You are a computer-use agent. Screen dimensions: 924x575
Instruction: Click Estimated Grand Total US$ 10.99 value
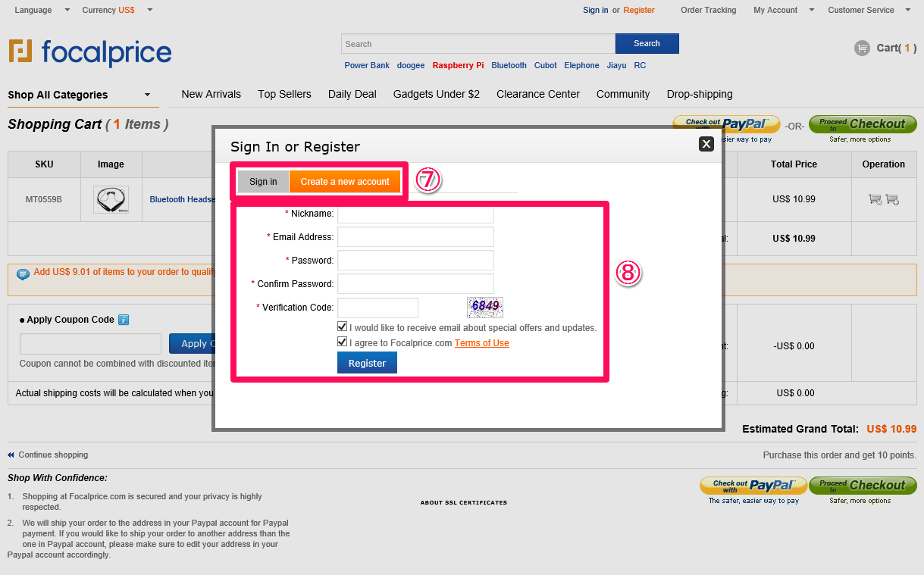click(x=891, y=429)
